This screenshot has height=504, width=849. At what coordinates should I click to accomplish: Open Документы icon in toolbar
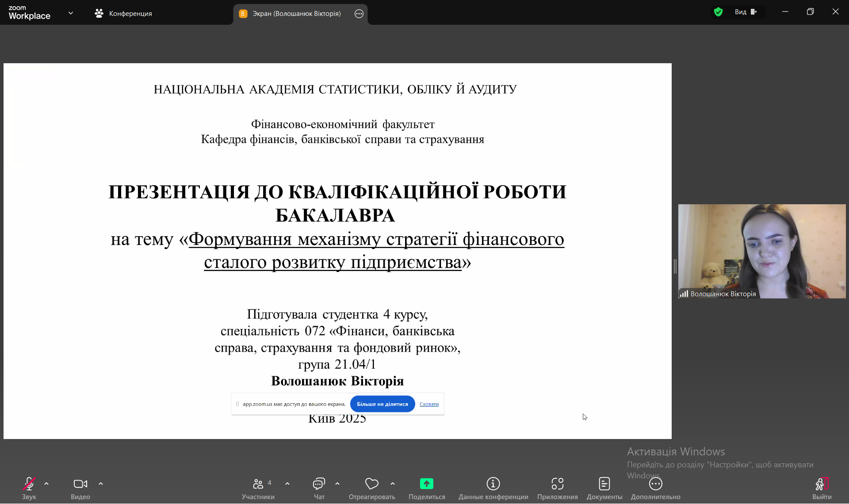tap(604, 484)
